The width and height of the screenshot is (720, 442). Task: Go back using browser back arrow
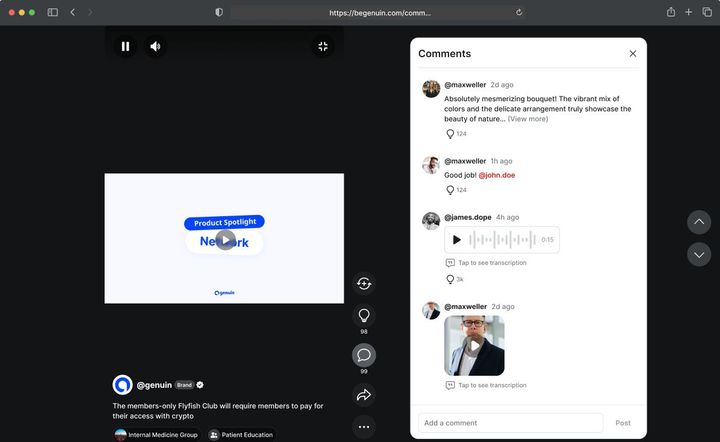pos(73,12)
